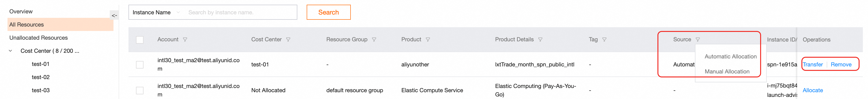
Task: Click the Transfer link
Action: tap(813, 65)
